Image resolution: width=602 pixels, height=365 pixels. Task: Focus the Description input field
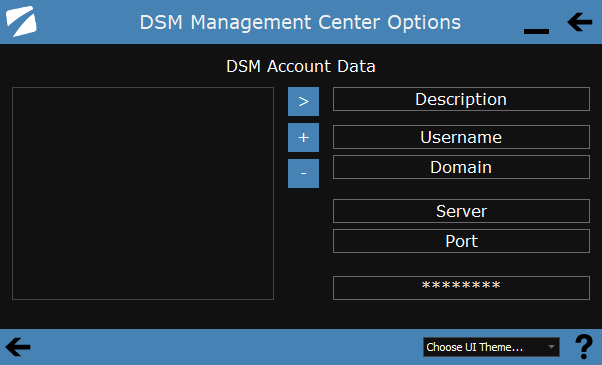tap(461, 99)
